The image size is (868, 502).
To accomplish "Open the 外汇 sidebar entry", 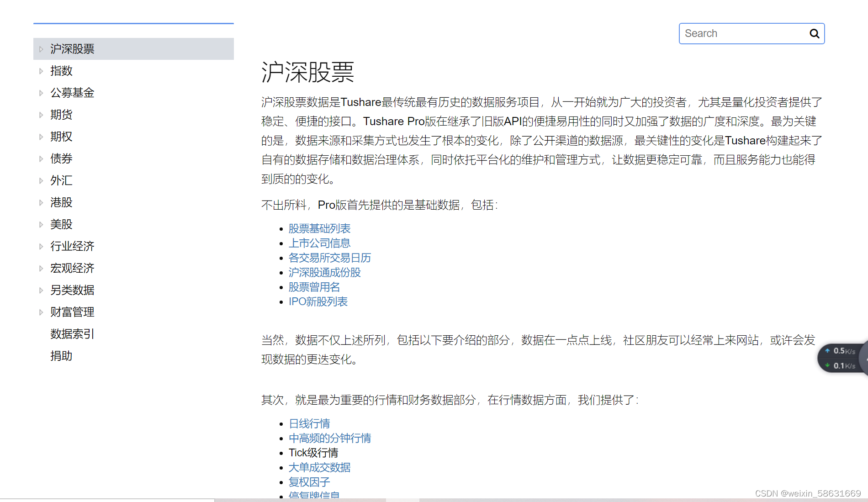I will [x=61, y=180].
